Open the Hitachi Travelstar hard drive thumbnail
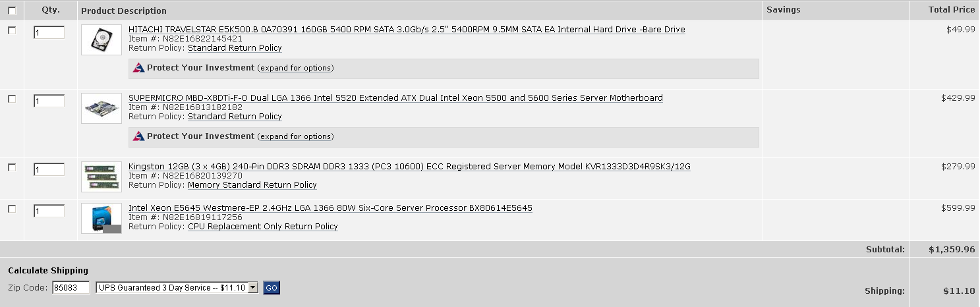980x307 pixels. [101, 40]
